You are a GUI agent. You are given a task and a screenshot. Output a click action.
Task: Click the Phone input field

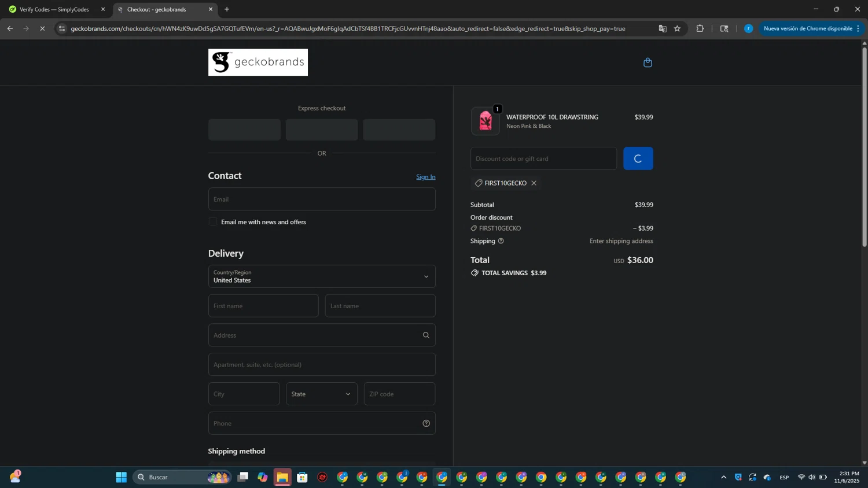pos(322,423)
